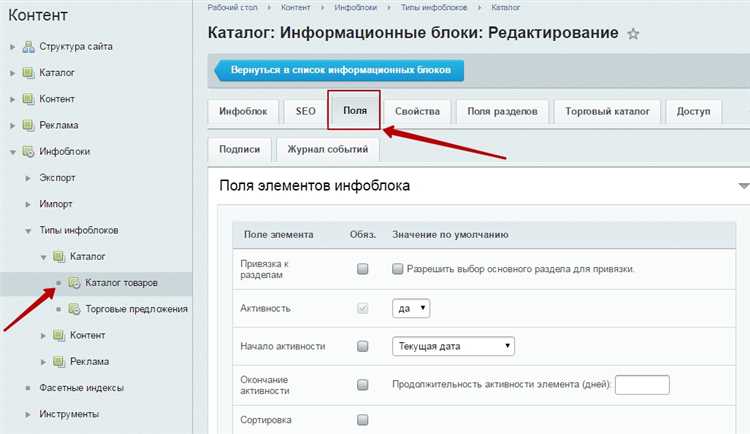Click the icon beside Торговые предложения
Viewport: 750px width, 434px height.
click(74, 309)
